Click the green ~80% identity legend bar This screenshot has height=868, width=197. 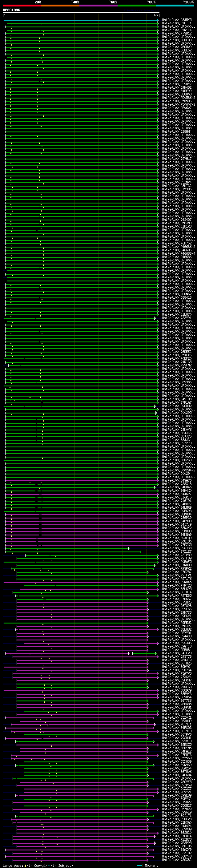137,6
